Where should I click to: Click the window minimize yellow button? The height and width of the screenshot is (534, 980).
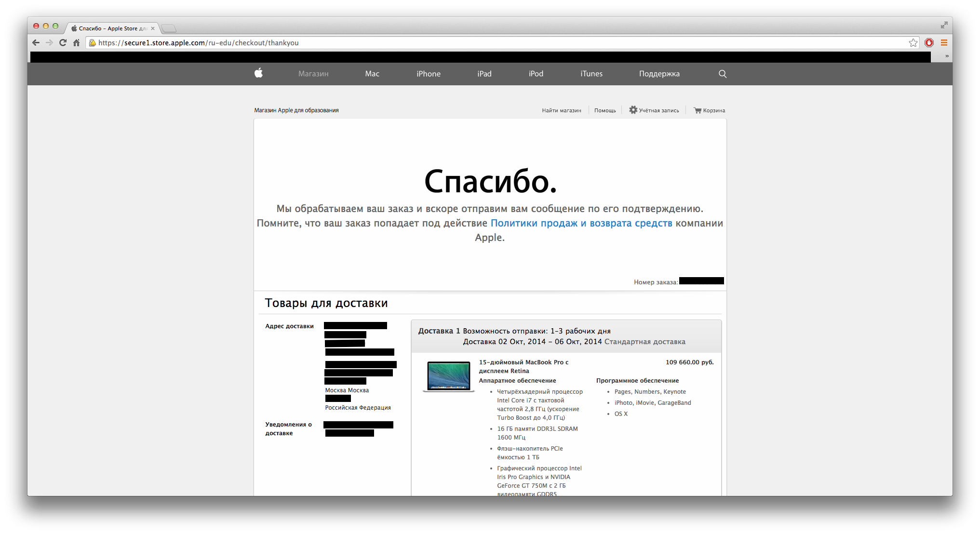point(46,26)
